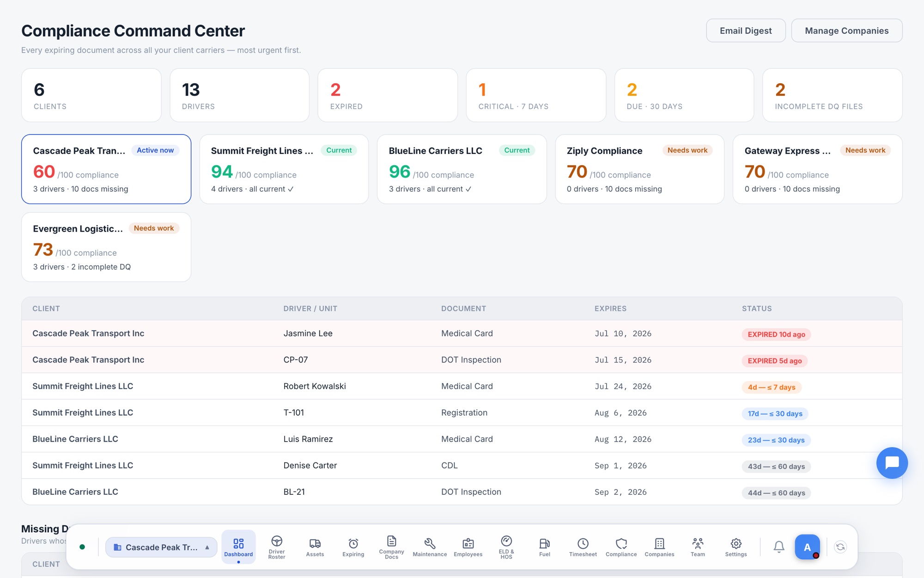Click the notifications bell icon
924x578 pixels.
coord(779,547)
